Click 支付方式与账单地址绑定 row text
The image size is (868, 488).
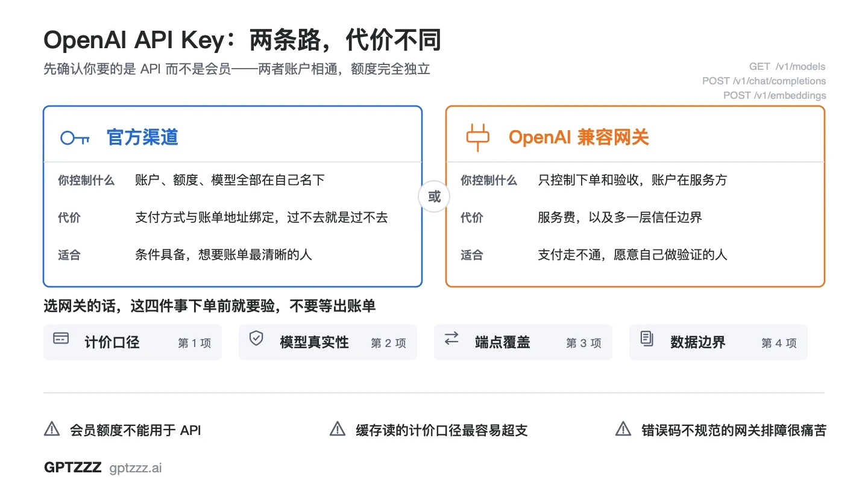261,217
